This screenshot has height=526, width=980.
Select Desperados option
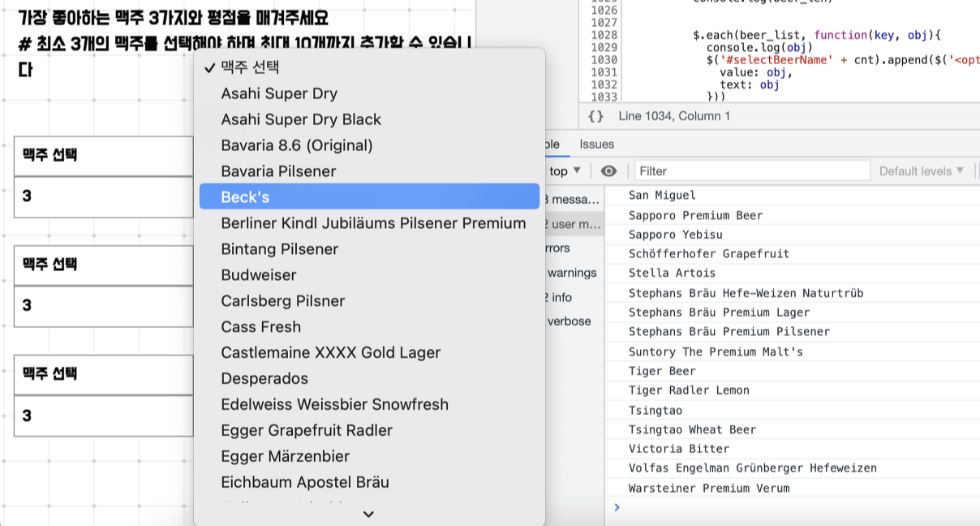[369, 379]
